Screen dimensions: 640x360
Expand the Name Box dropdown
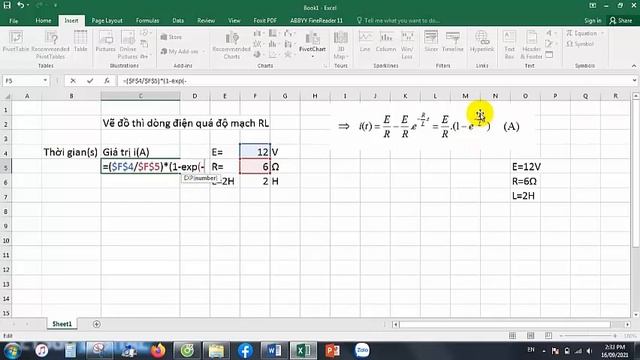coord(45,81)
